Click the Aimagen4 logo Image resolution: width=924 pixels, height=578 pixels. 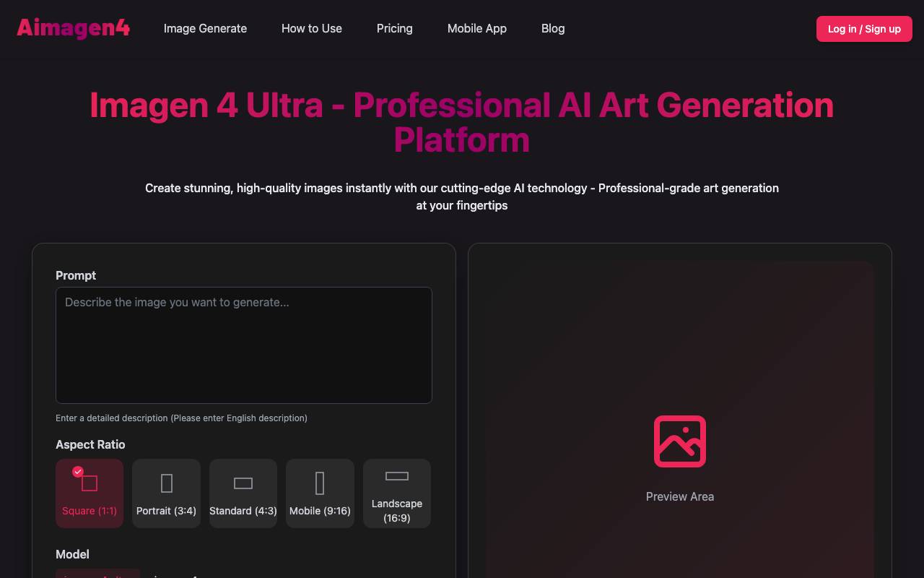pyautogui.click(x=73, y=28)
